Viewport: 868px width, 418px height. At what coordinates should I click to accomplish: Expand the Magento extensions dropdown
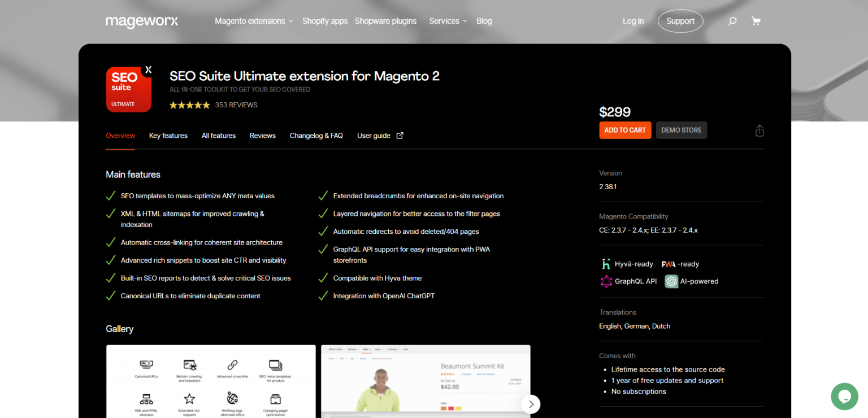253,21
